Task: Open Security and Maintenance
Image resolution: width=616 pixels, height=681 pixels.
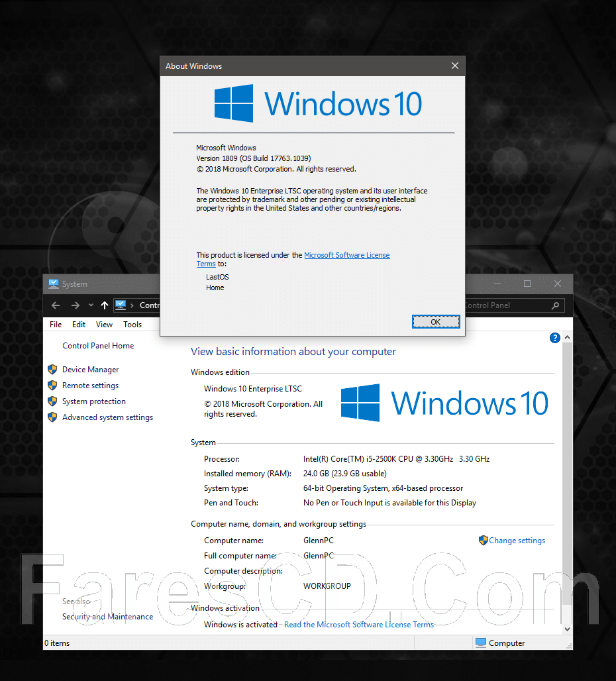Action: coord(108,617)
